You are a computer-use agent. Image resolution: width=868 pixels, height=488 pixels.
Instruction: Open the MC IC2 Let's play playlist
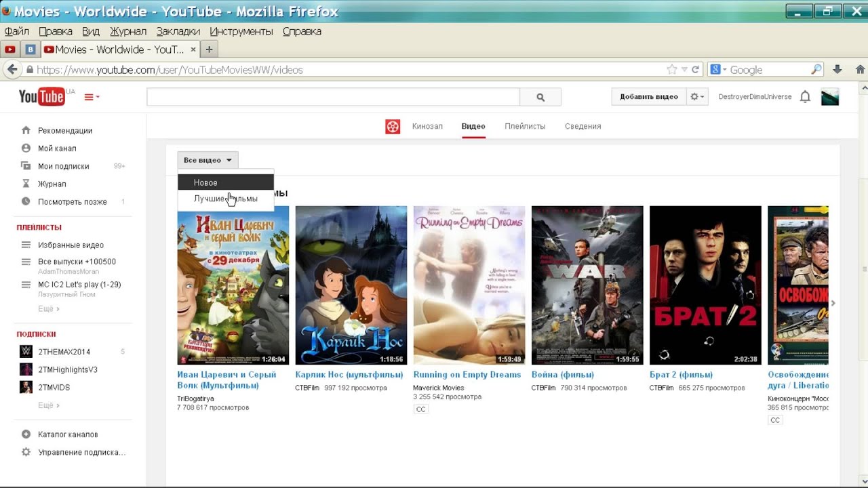tap(79, 285)
